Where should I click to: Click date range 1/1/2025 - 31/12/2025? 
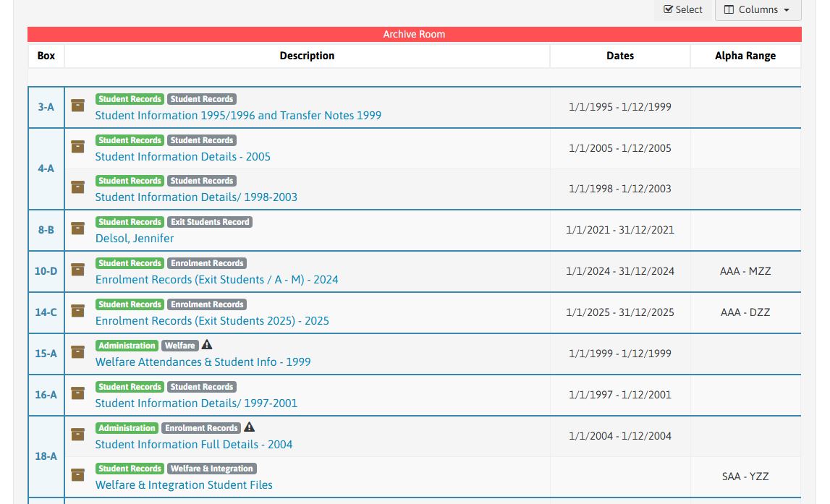pyautogui.click(x=620, y=312)
